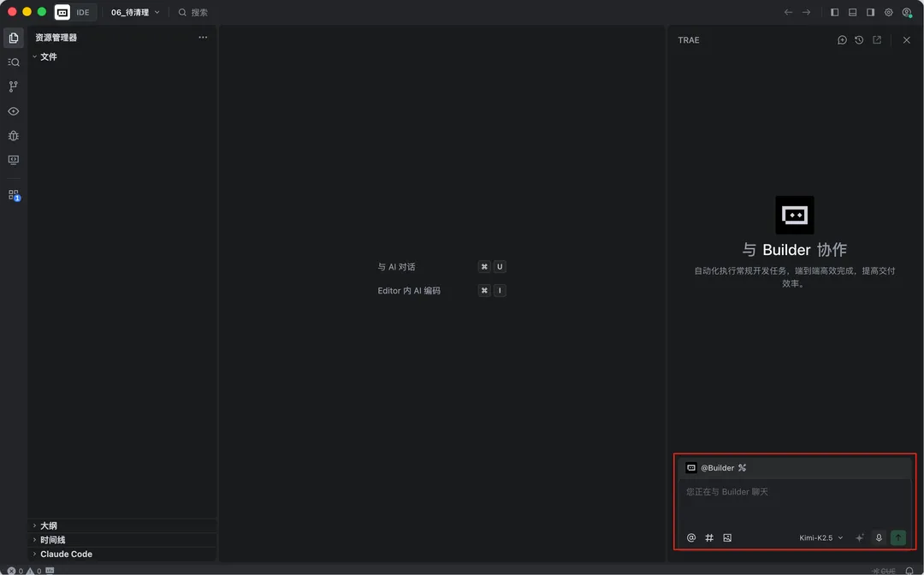This screenshot has width=924, height=575.
Task: Navigate forward with the right arrow
Action: (x=806, y=12)
